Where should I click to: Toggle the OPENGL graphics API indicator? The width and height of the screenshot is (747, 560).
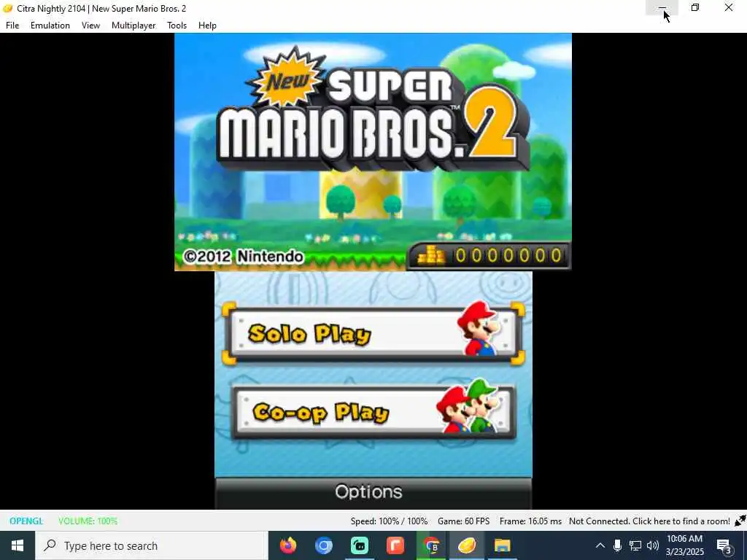26,521
